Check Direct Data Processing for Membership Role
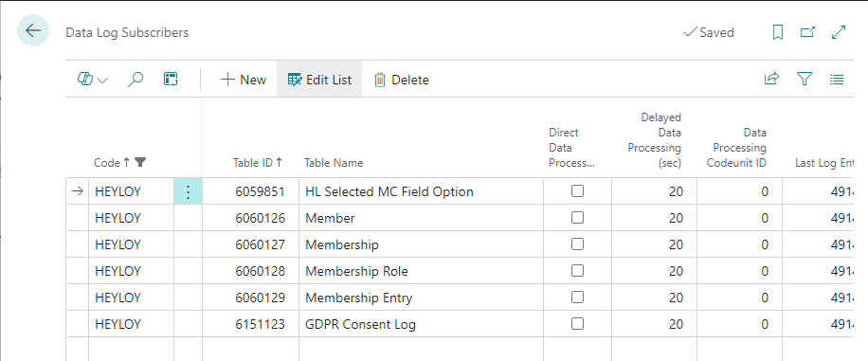Screen dimensions: 868x361 (577, 271)
